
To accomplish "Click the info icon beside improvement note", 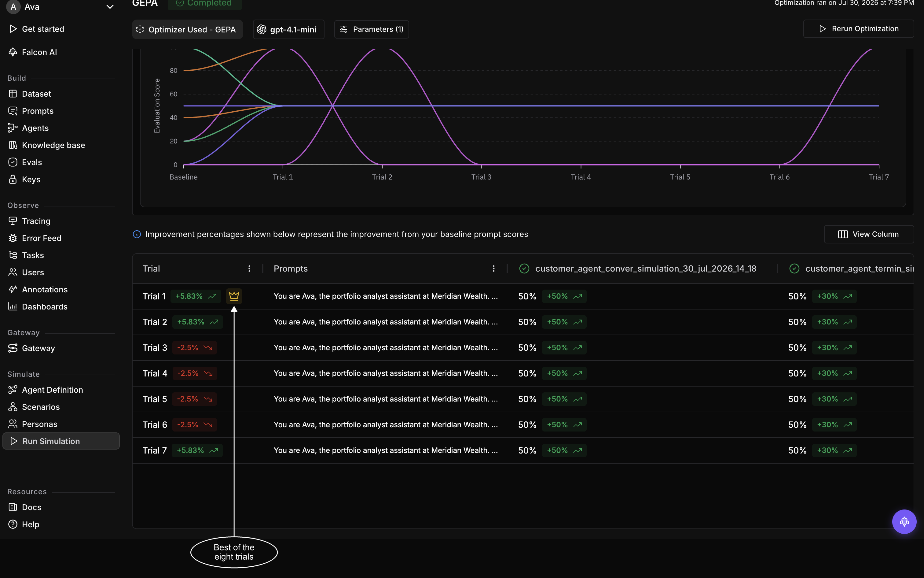I will [x=137, y=234].
